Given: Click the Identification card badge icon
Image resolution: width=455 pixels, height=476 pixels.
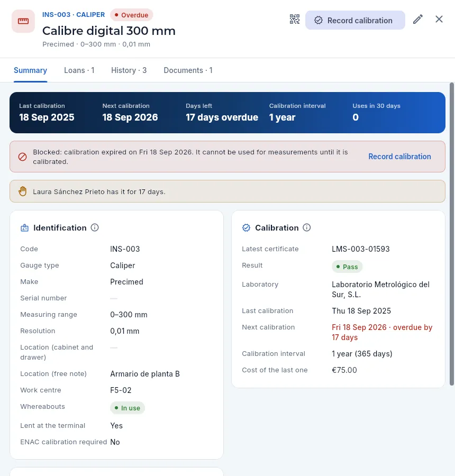Looking at the screenshot, I should (24, 227).
